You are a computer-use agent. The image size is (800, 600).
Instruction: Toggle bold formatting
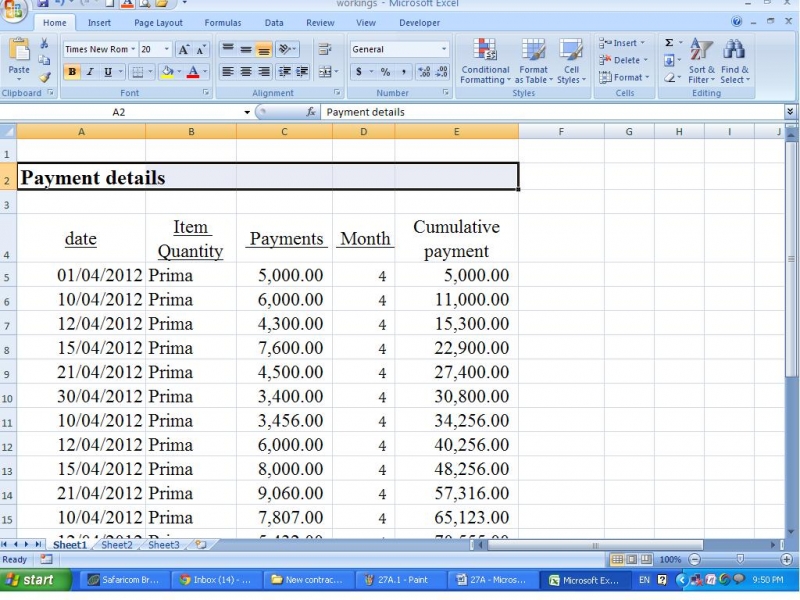point(70,71)
